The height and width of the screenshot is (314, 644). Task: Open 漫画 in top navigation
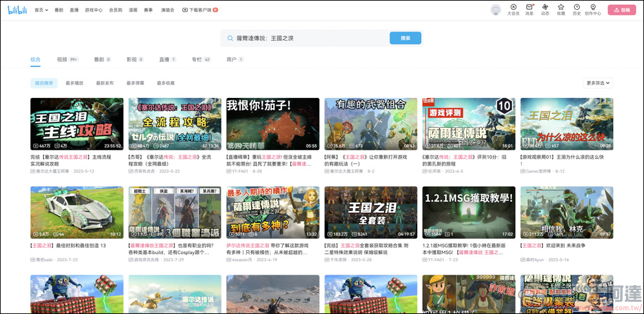coord(133,10)
